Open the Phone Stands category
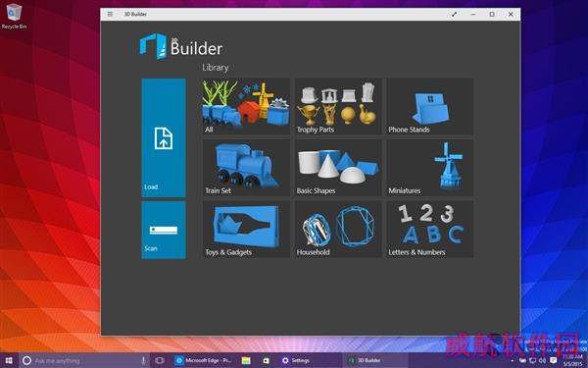This screenshot has width=588, height=368. tap(430, 106)
